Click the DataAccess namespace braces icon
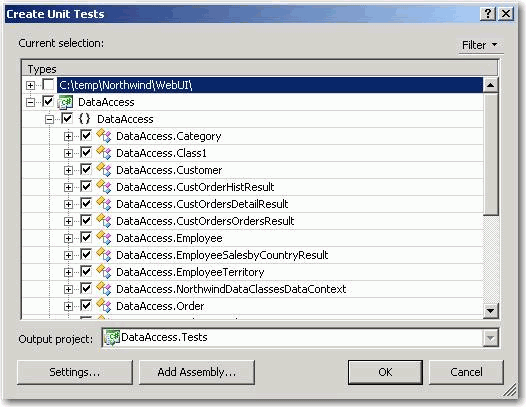 [x=84, y=119]
